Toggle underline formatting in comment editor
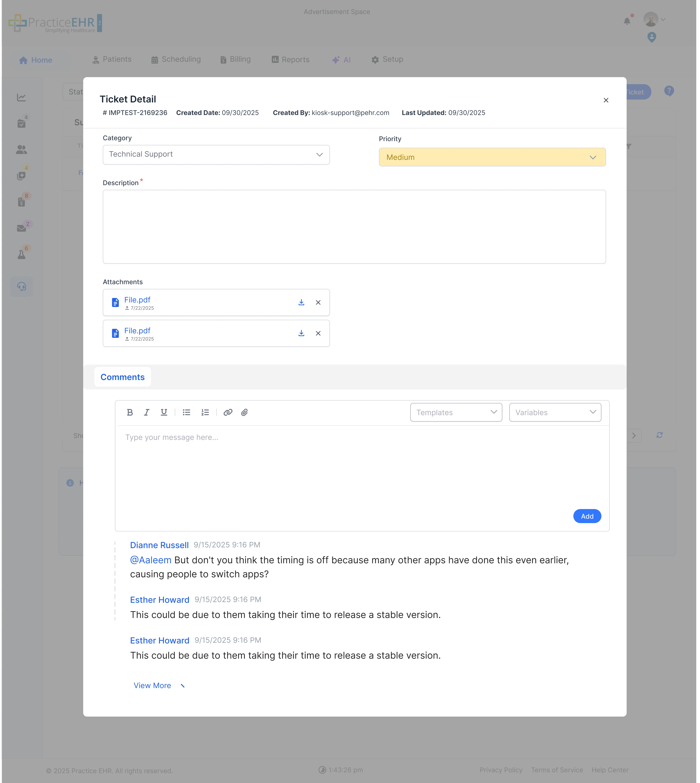 tap(164, 412)
